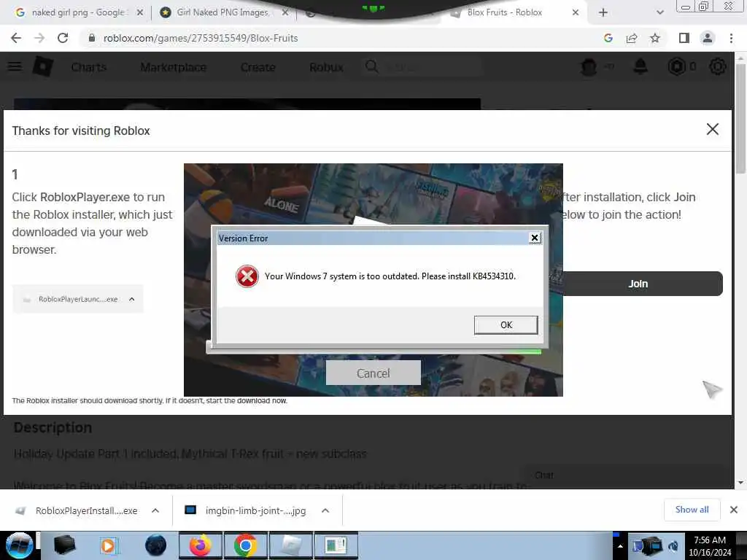Click the Join button

click(x=638, y=284)
